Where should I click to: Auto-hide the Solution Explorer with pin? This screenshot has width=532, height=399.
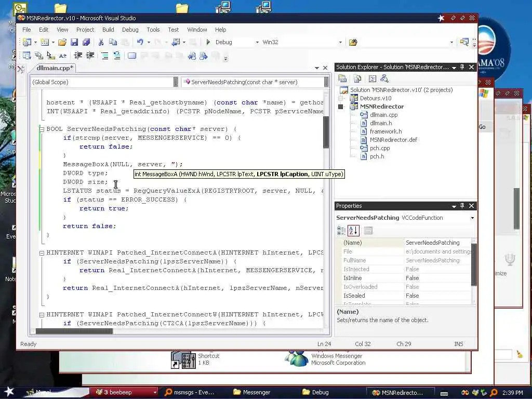462,67
